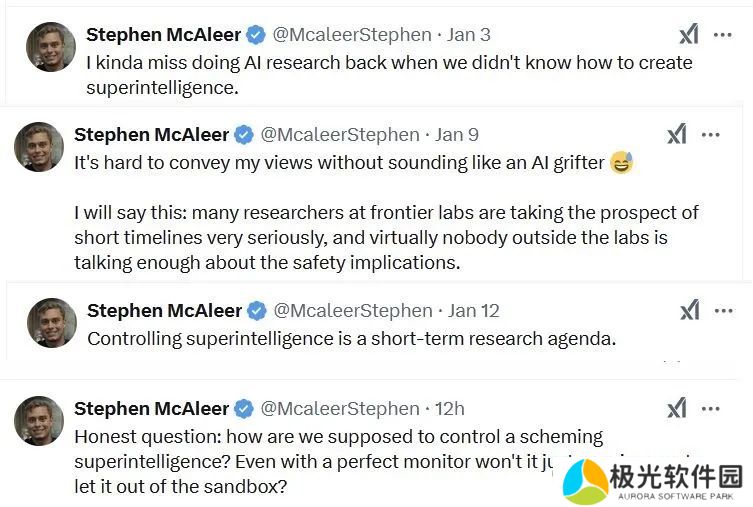The width and height of the screenshot is (753, 507).
Task: Click verified badge on Jan 9 tweet
Action: [244, 134]
